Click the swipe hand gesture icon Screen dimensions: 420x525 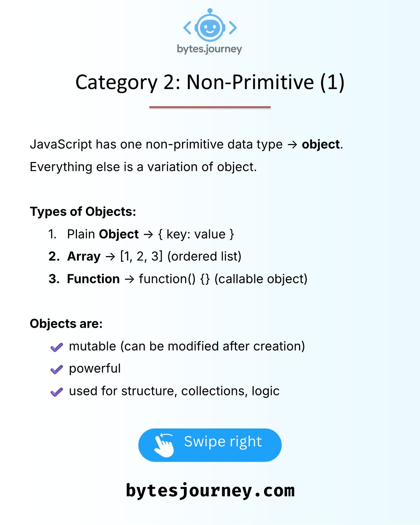[164, 445]
